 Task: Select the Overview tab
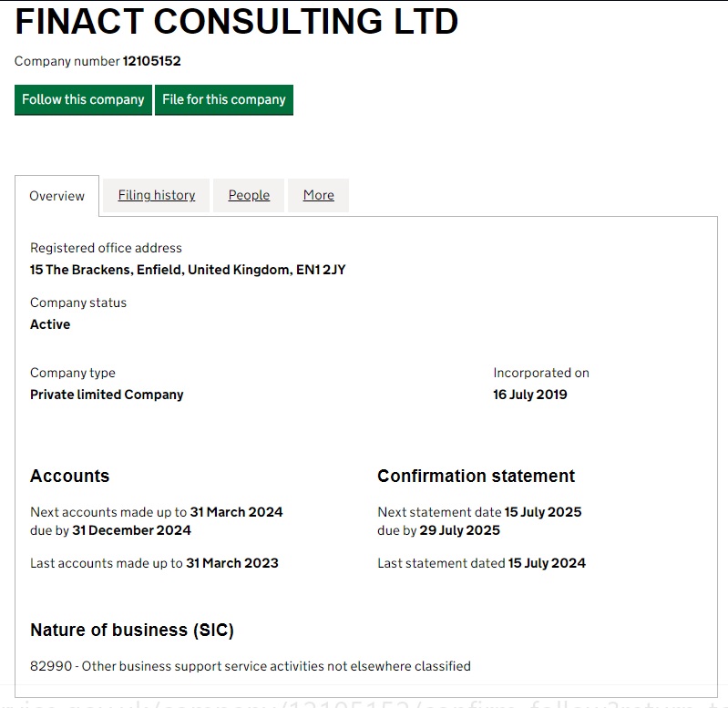click(56, 196)
